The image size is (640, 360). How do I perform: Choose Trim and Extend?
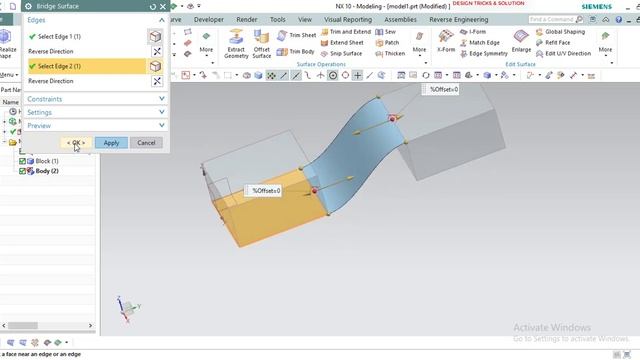346,31
